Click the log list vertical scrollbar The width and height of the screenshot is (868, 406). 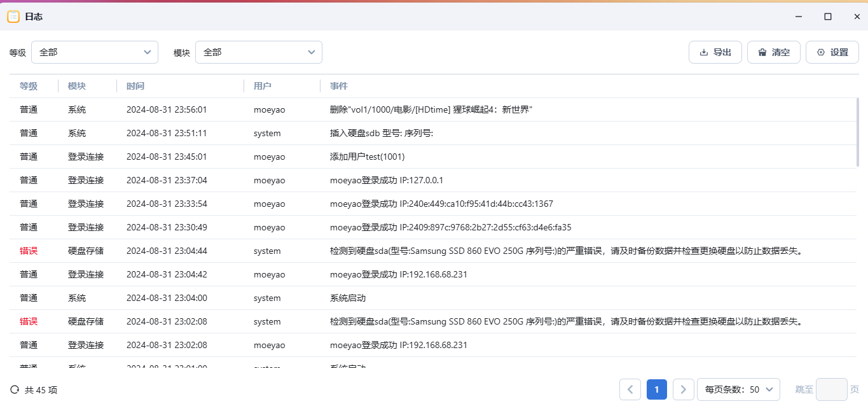pos(858,132)
